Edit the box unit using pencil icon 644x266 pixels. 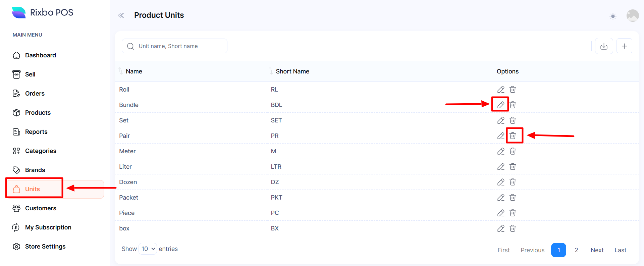point(500,228)
